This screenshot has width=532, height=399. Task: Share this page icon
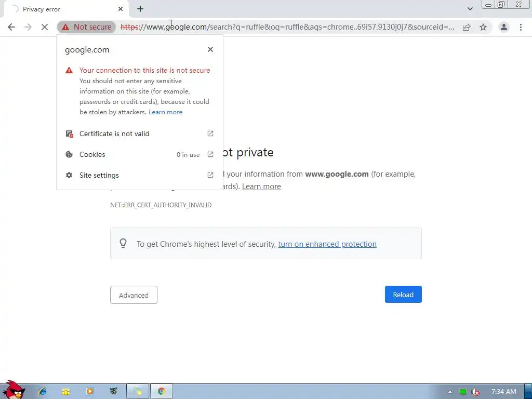467,27
